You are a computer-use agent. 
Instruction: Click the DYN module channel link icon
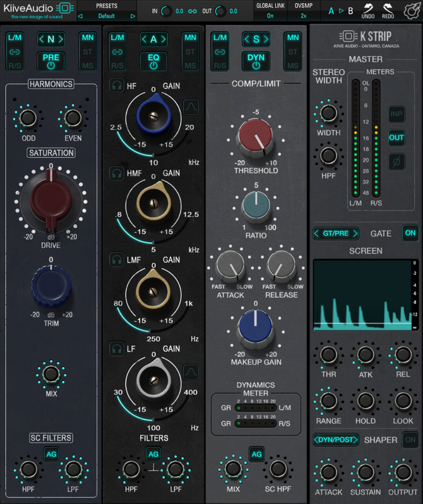coord(220,52)
